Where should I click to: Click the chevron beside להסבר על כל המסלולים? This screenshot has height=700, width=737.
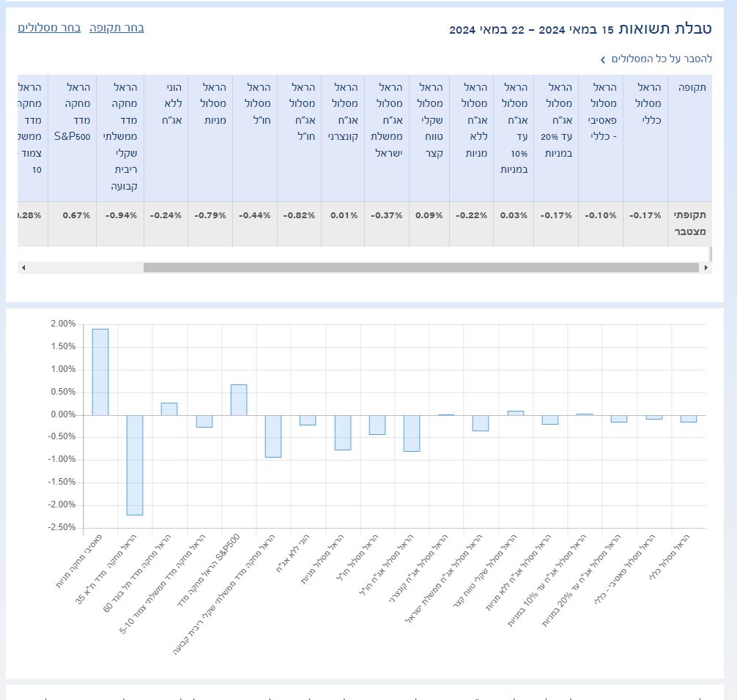pyautogui.click(x=603, y=59)
